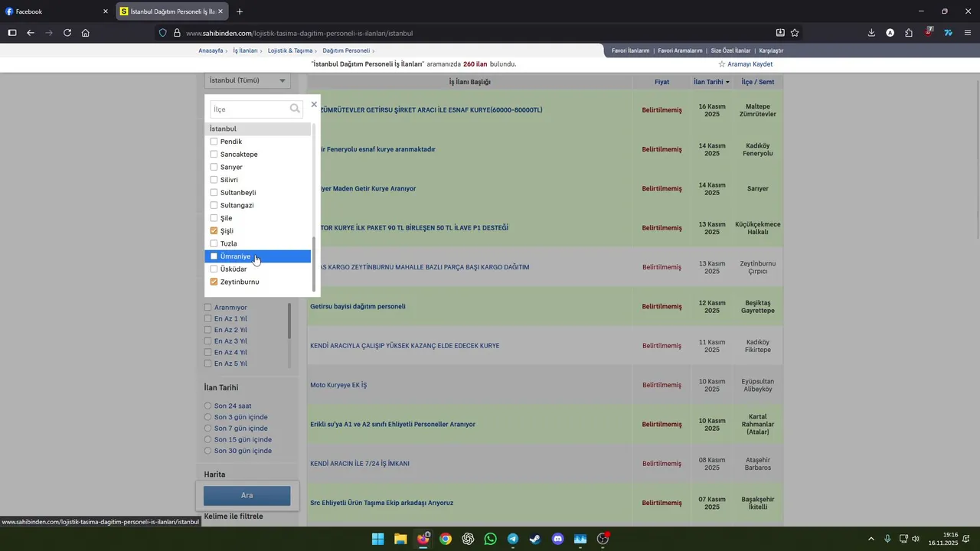Open the Favori İlanlarım menu item

click(x=630, y=51)
